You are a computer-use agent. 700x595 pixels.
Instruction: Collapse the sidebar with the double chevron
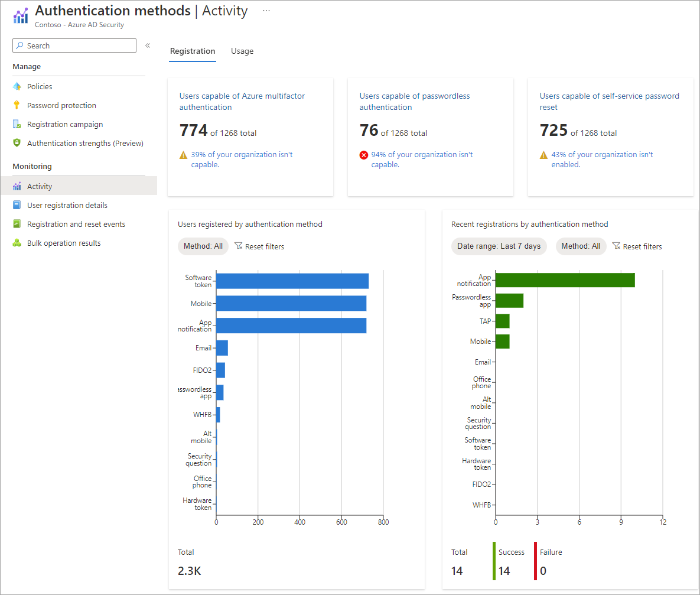pyautogui.click(x=148, y=45)
